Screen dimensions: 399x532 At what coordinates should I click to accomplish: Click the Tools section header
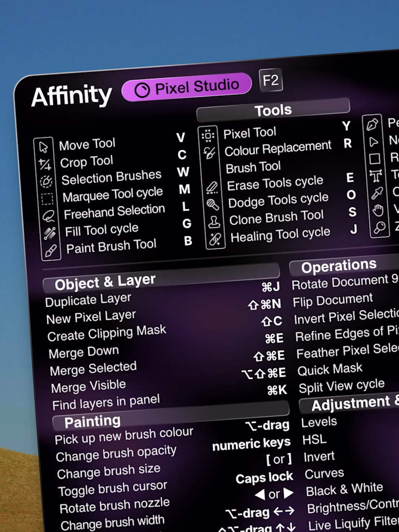pos(273,110)
